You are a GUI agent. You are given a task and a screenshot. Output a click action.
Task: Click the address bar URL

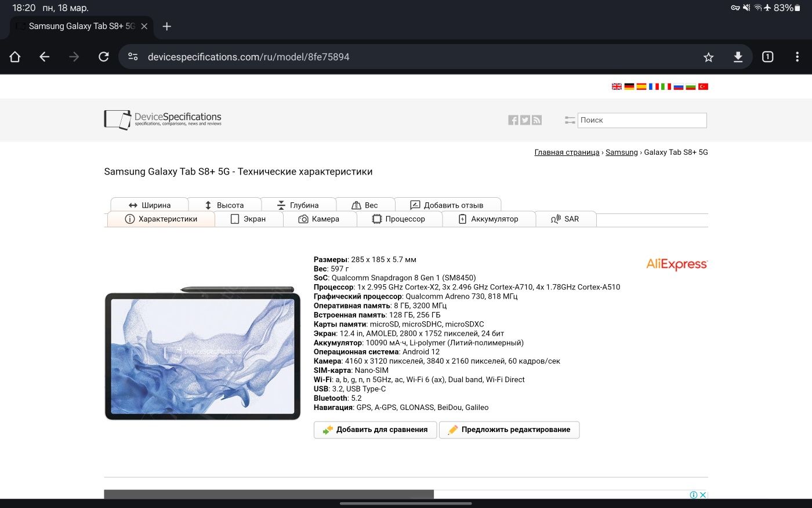pos(249,57)
